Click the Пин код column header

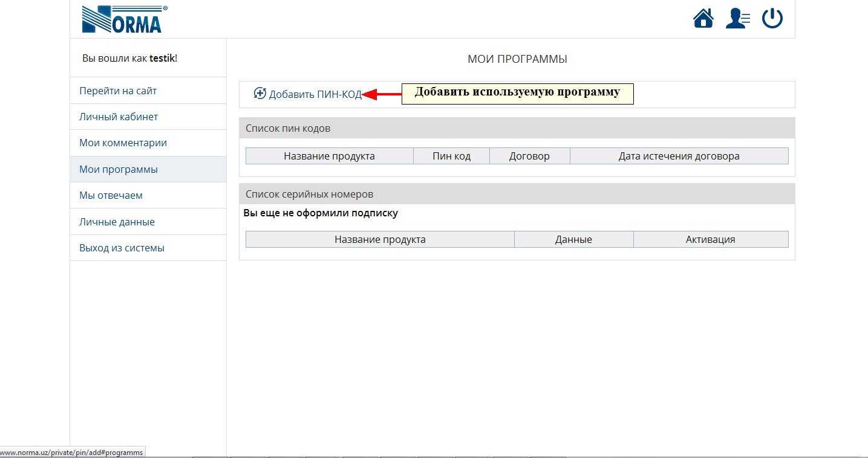click(x=451, y=156)
